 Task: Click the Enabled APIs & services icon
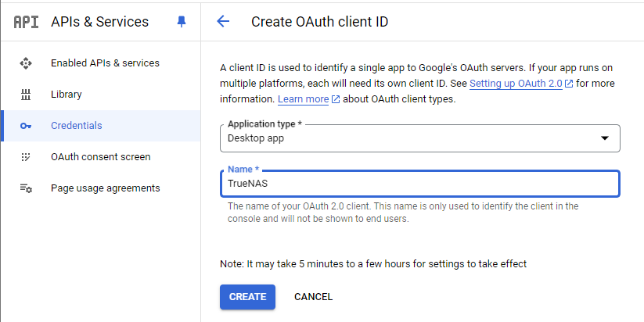pos(26,63)
